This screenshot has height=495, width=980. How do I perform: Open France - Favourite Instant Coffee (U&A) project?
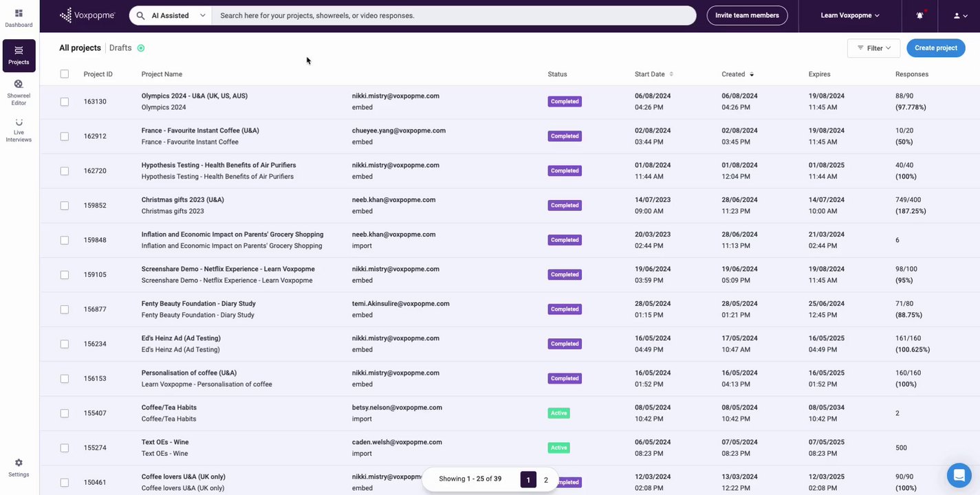tap(200, 131)
